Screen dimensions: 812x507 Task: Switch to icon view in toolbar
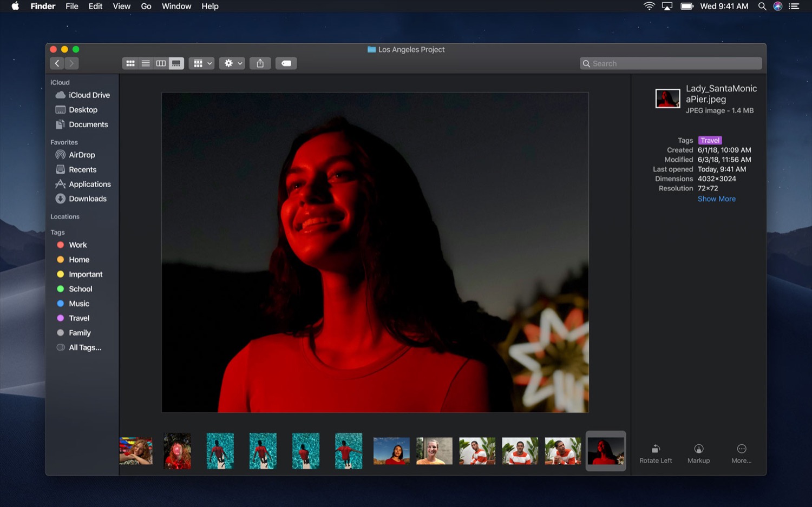point(130,63)
